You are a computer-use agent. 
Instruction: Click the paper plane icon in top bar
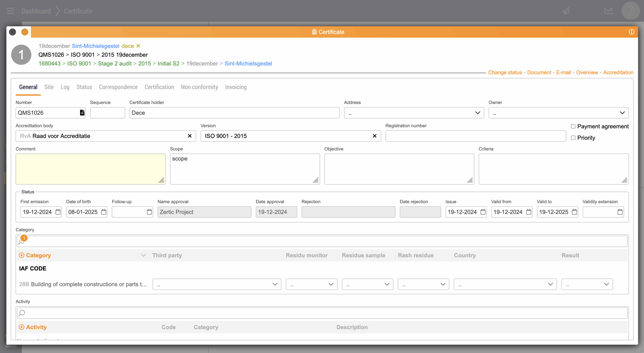tap(566, 11)
